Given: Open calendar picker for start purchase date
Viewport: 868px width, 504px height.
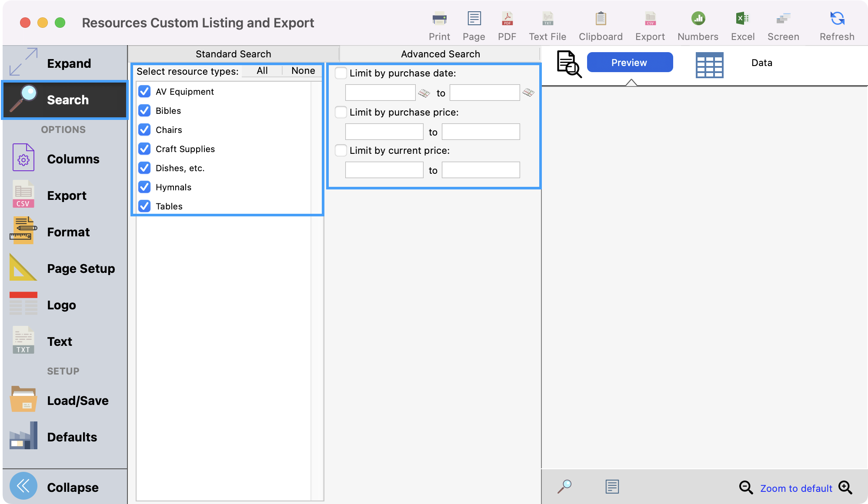Looking at the screenshot, I should click(424, 93).
